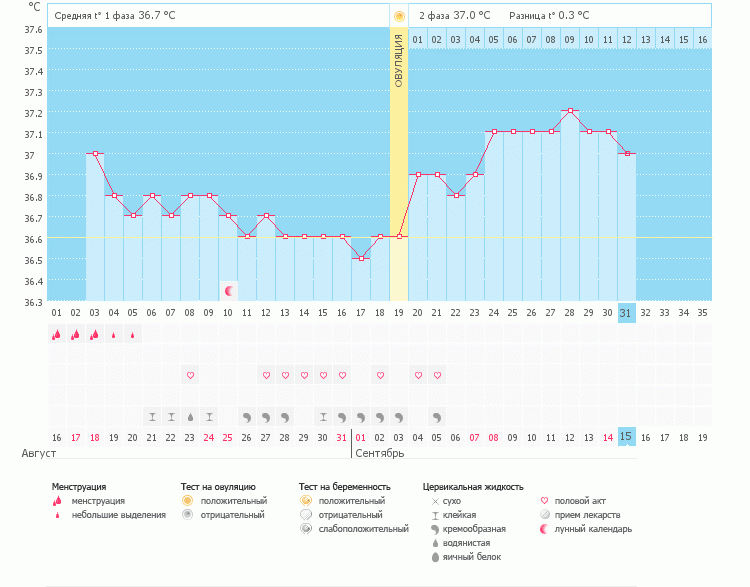The width and height of the screenshot is (750, 587).
Task: Select the peak 37.2 temperature point
Action: [x=569, y=111]
